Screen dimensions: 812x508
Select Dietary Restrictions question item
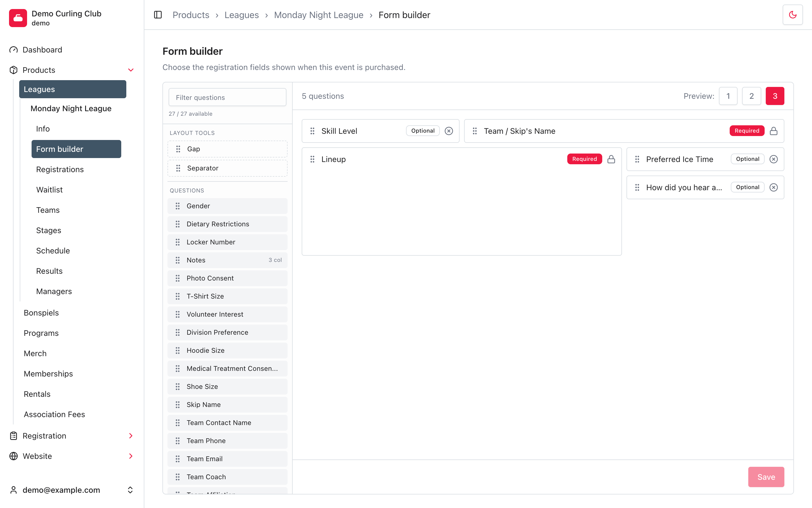228,224
